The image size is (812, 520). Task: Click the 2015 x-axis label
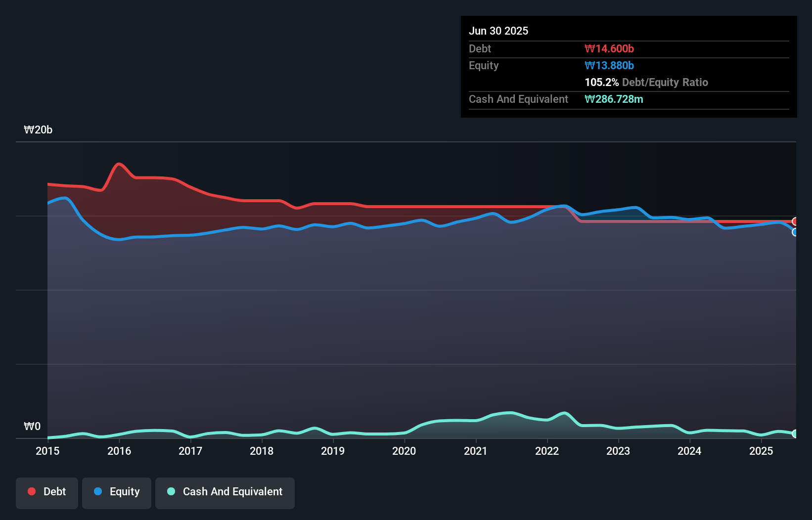pyautogui.click(x=47, y=451)
